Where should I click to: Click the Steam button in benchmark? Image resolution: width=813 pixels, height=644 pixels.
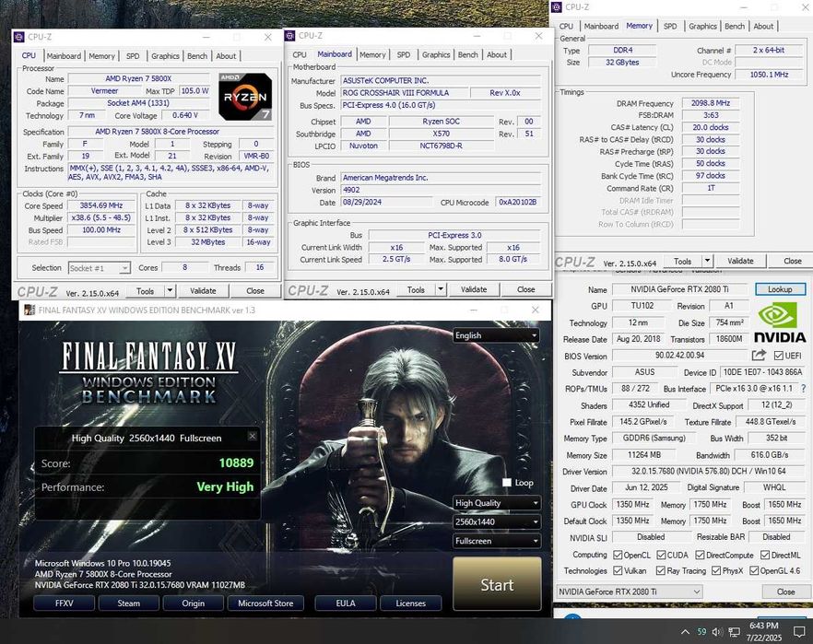coord(129,603)
